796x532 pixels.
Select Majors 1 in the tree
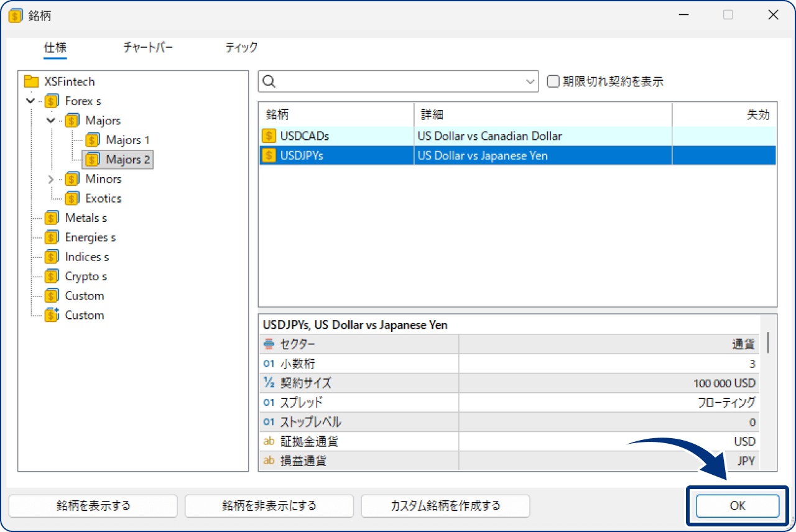(x=127, y=140)
